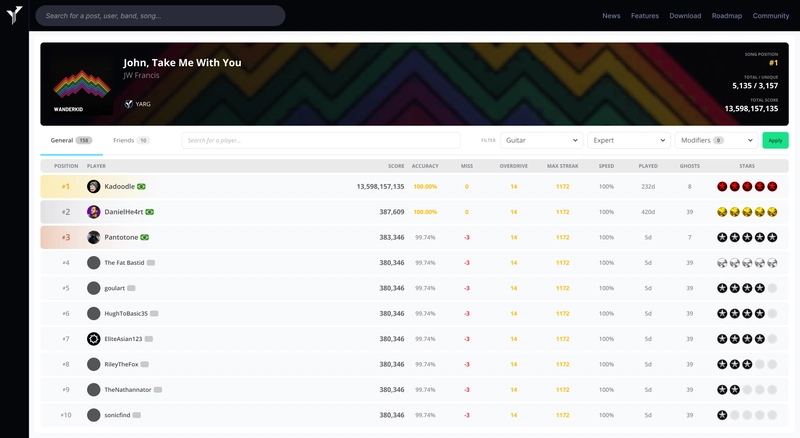Open the Expert difficulty dropdown
This screenshot has width=800, height=438.
click(x=629, y=140)
